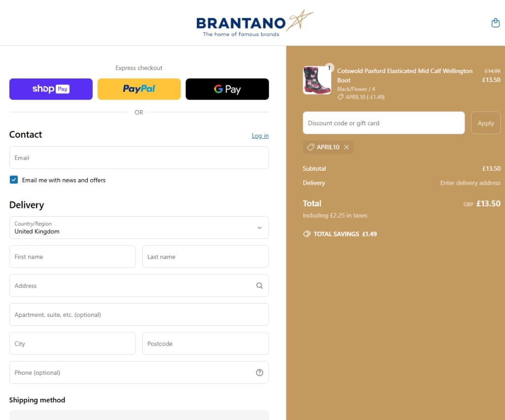Click the APRIL10 (-£1.49) line discount text
Image resolution: width=505 pixels, height=420 pixels.
(x=365, y=97)
